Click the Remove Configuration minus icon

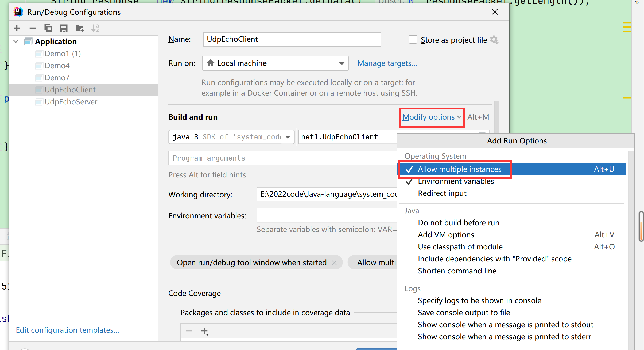pos(32,28)
